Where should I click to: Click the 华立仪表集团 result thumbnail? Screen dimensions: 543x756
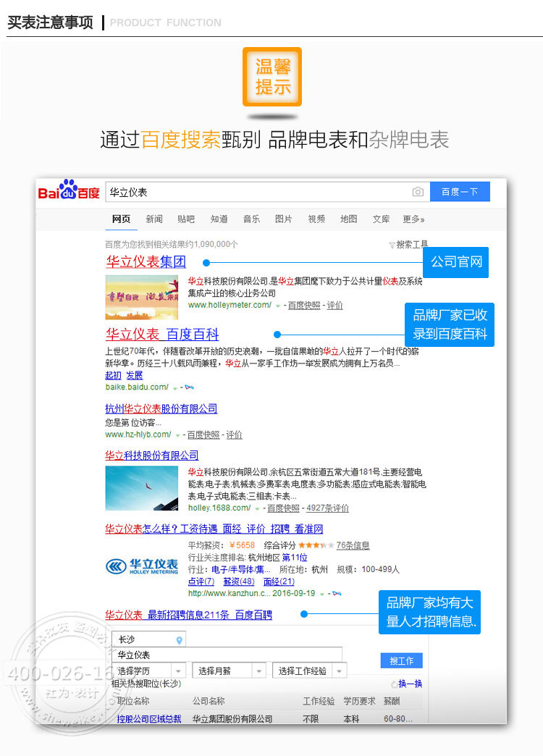142,297
